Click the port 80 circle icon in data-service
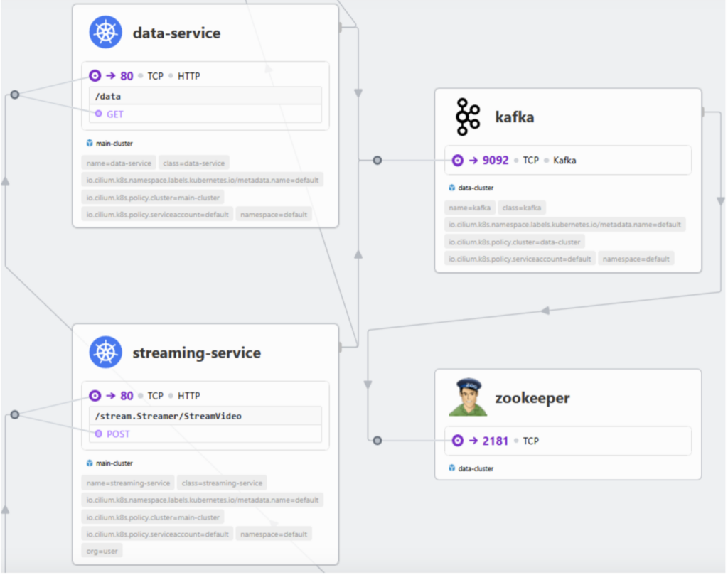 95,75
